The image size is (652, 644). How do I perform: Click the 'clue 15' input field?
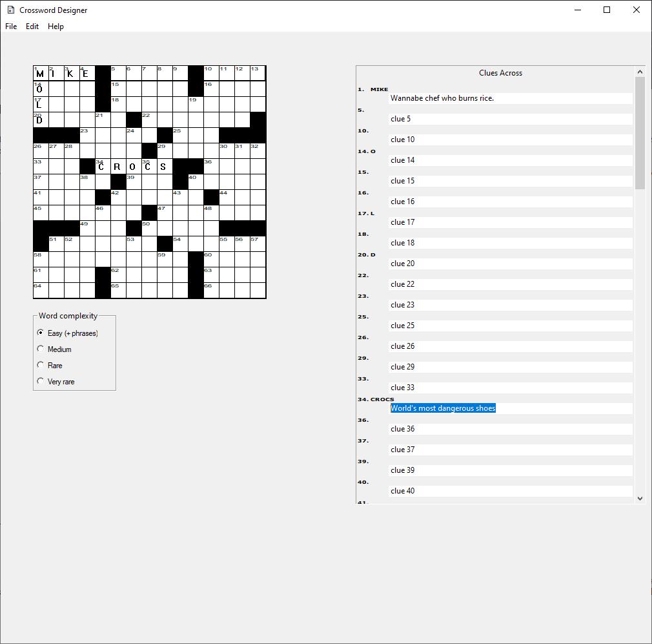tap(511, 181)
